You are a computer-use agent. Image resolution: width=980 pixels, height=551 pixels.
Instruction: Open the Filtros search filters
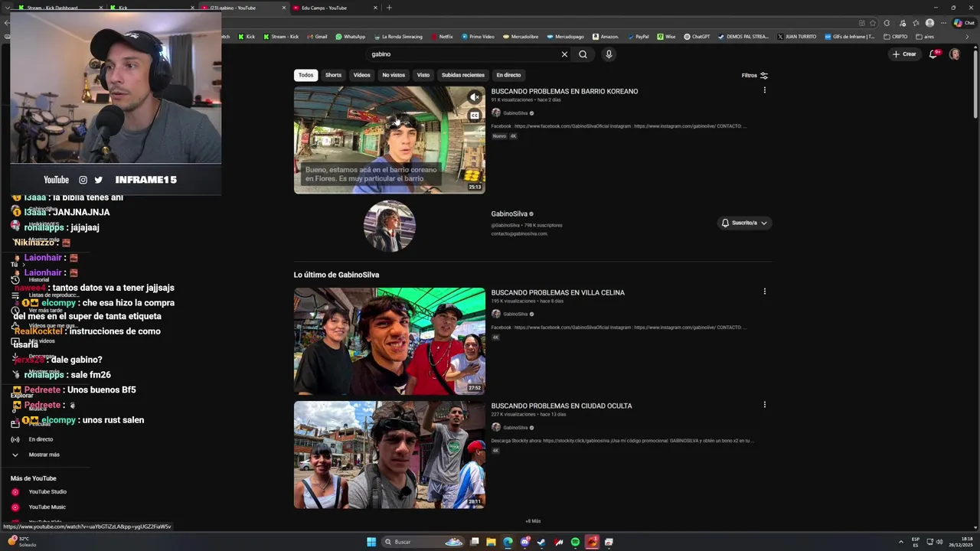755,75
